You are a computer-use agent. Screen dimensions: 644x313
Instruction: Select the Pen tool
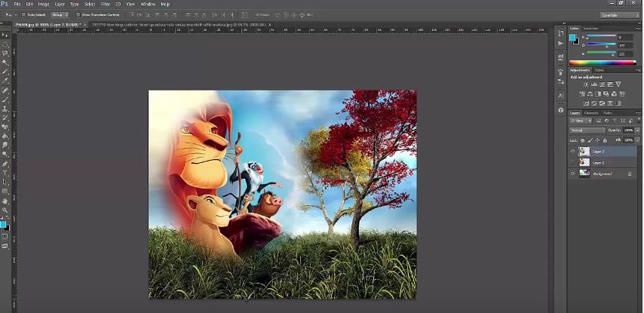coord(5,164)
